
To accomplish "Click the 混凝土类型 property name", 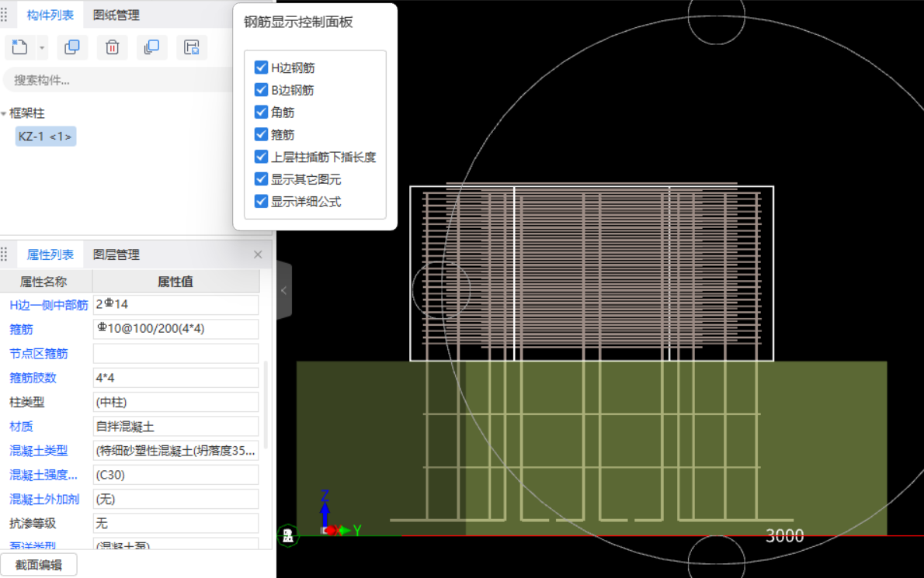I will pos(39,451).
